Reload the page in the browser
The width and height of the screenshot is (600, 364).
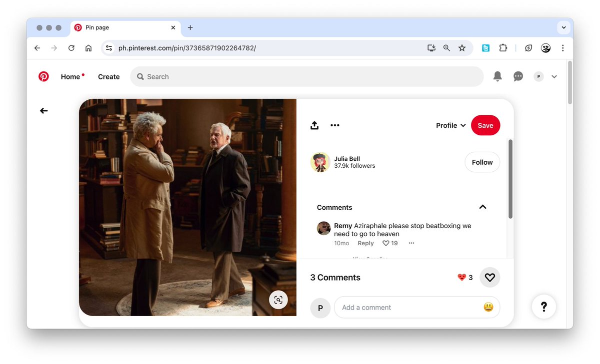tap(71, 48)
